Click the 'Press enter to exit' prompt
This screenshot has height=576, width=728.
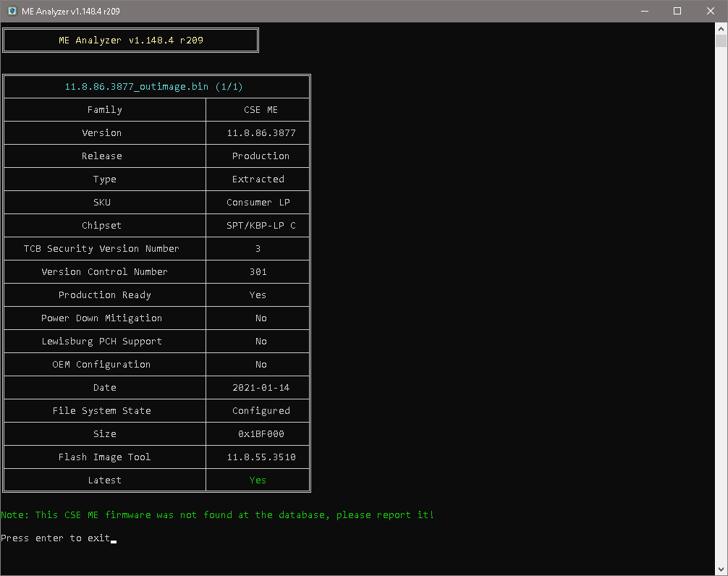56,538
